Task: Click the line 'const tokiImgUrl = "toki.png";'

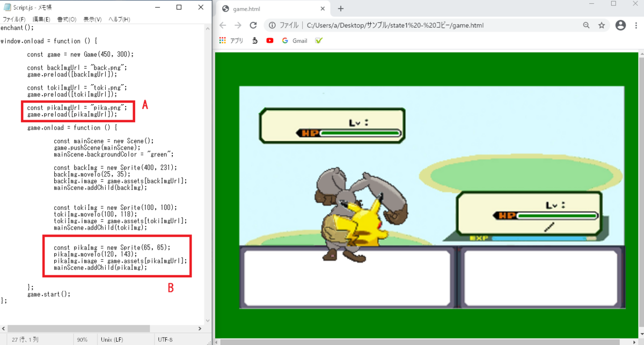Action: (77, 87)
